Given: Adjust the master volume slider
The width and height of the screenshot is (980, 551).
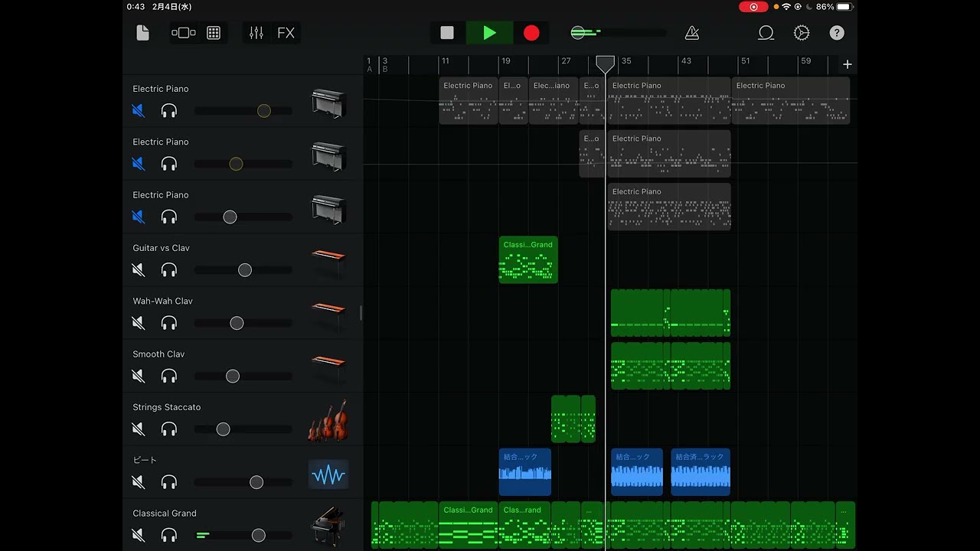Looking at the screenshot, I should click(618, 33).
